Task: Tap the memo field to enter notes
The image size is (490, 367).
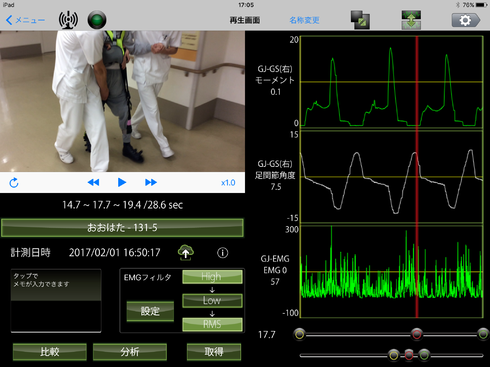Action: [x=56, y=300]
